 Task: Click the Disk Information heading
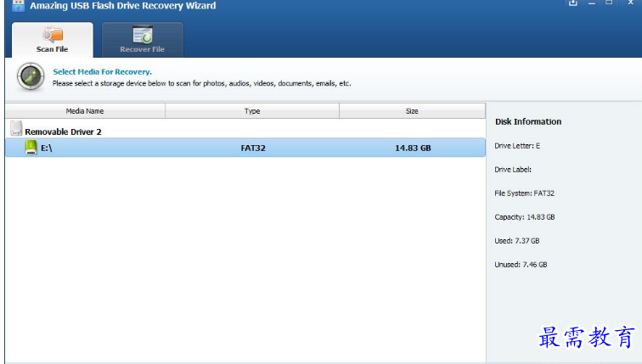pos(528,121)
